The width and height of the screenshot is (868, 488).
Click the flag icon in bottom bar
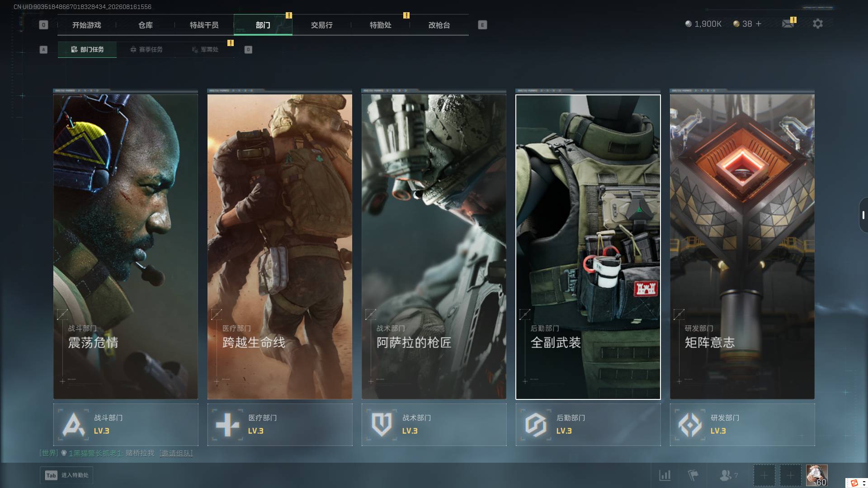[x=693, y=475]
